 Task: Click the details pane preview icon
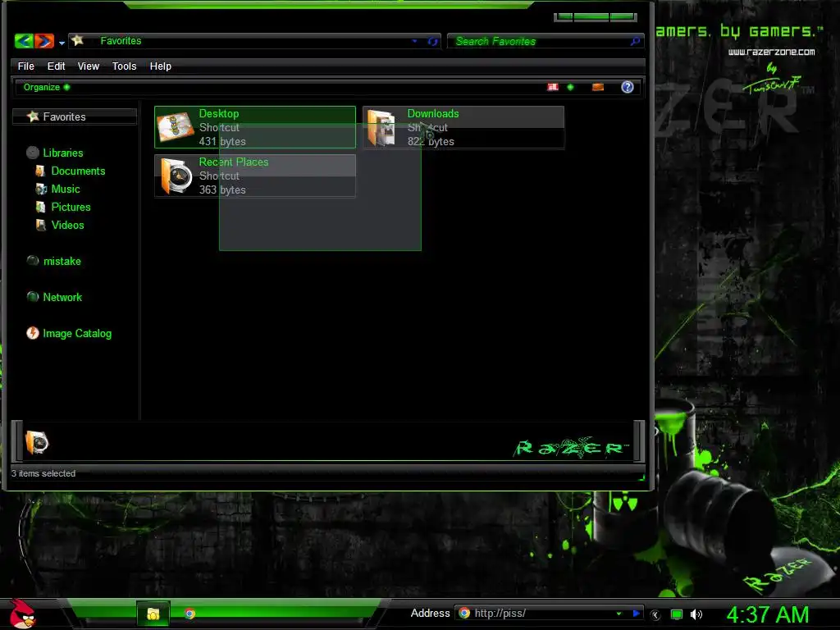coord(36,442)
